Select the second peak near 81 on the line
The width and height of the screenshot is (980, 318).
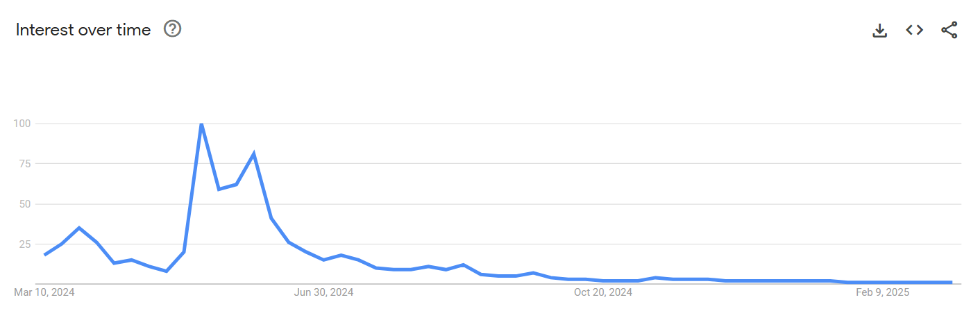(x=253, y=153)
